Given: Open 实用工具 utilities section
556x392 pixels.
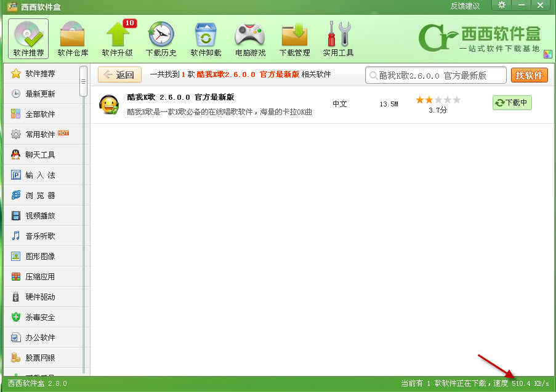Looking at the screenshot, I should coord(338,39).
